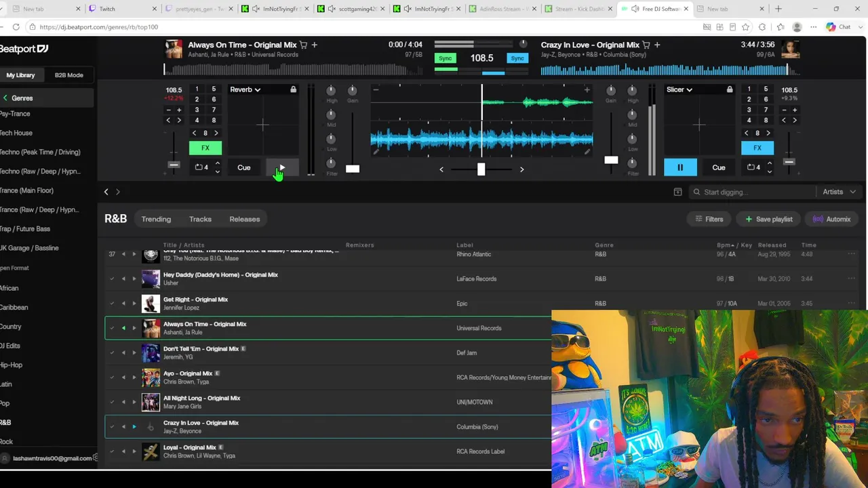The width and height of the screenshot is (868, 488).
Task: Mark Hey Daddy track checkmark
Action: pyautogui.click(x=112, y=279)
